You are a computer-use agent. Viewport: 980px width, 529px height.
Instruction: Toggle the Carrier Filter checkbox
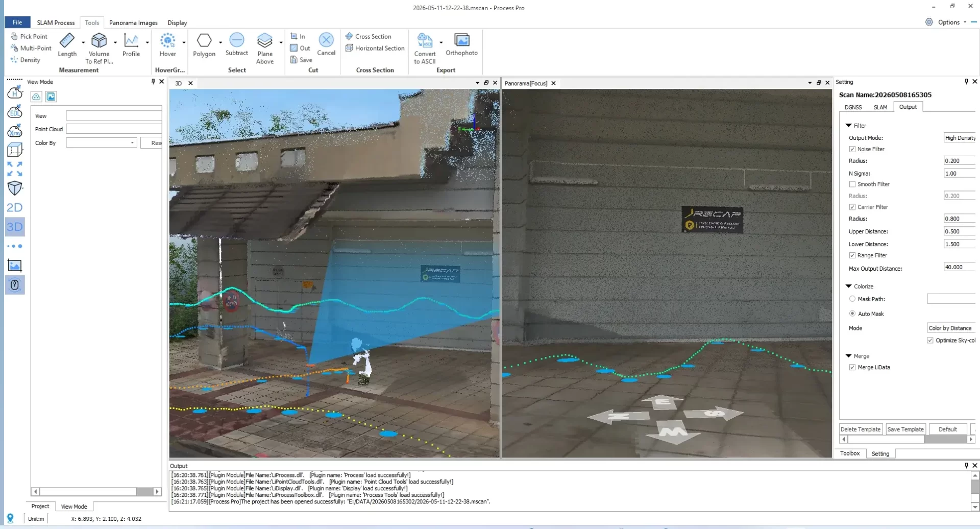point(852,207)
